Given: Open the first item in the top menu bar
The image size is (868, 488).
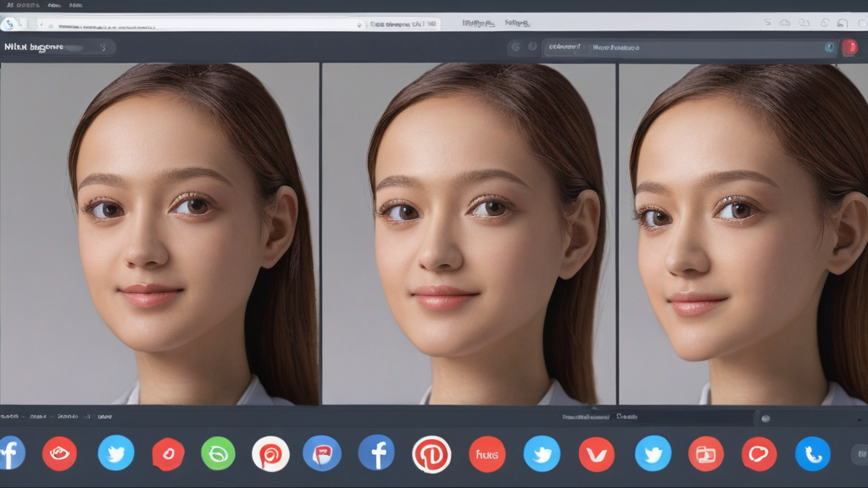Looking at the screenshot, I should (x=23, y=5).
